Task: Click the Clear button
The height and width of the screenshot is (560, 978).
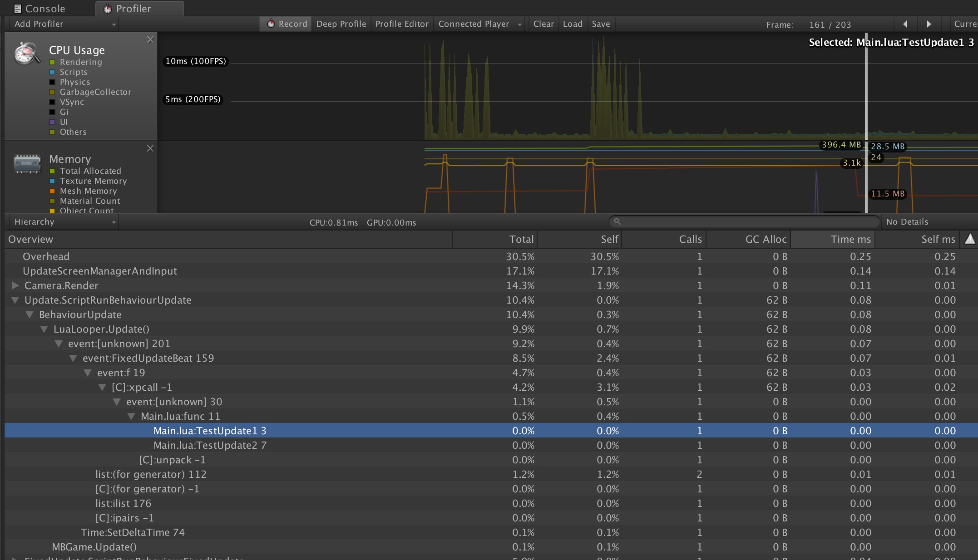Action: (543, 24)
